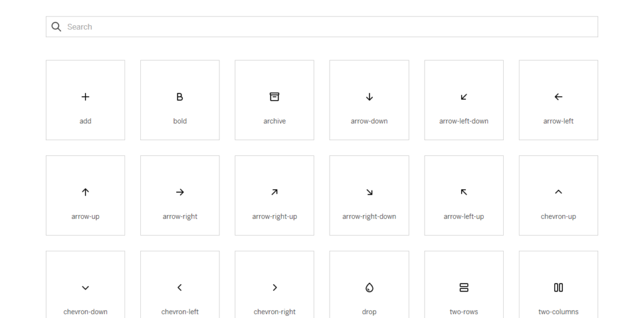This screenshot has width=644, height=318.
Task: Select the two-columns layout icon
Action: pyautogui.click(x=558, y=288)
